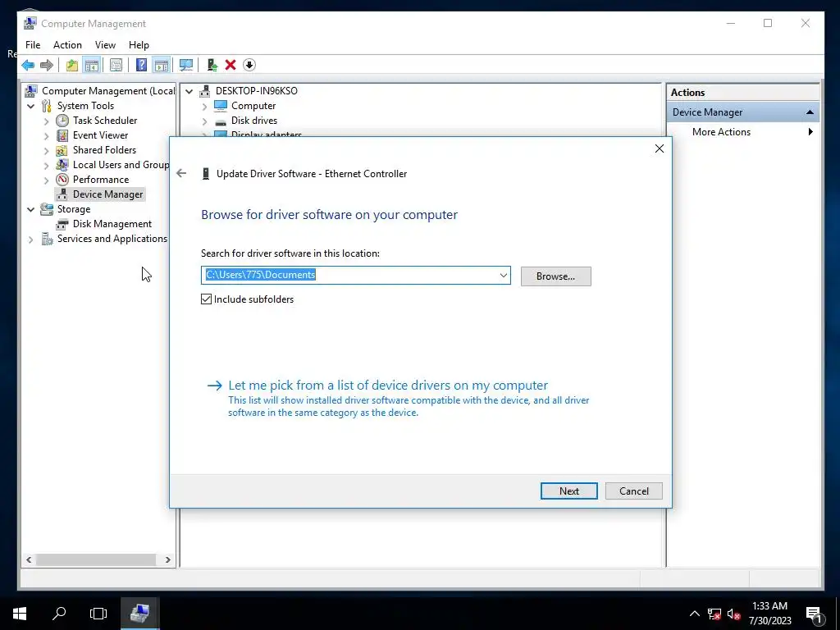The image size is (840, 630).
Task: Toggle the Show/Hide Action Pane toolbar icon
Action: pos(162,66)
